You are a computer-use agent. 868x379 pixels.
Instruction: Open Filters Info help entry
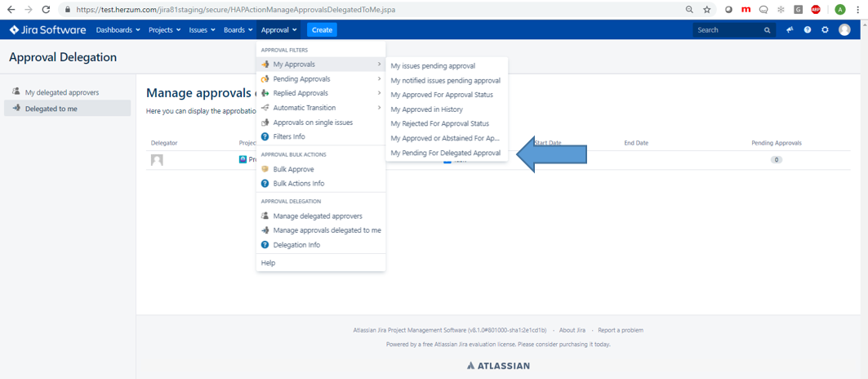pos(288,137)
